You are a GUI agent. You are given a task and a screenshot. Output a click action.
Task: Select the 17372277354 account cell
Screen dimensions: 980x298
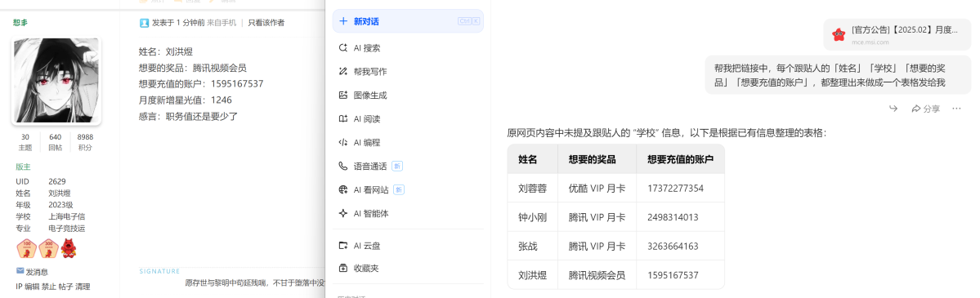[x=681, y=188]
